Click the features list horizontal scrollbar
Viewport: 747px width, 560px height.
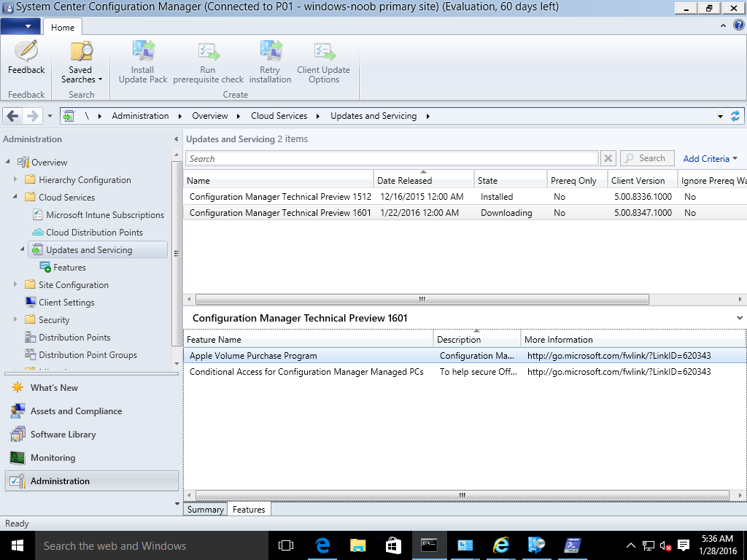pos(462,495)
